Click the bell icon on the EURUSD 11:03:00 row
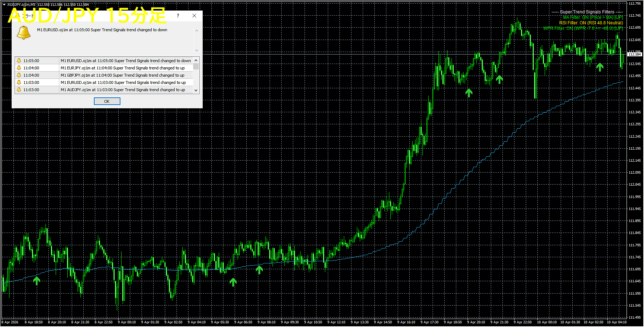This screenshot has height=327, width=644. pos(19,82)
